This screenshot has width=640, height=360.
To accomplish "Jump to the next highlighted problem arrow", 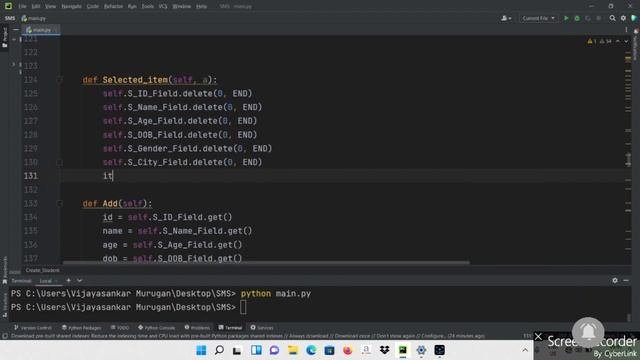I will click(626, 41).
